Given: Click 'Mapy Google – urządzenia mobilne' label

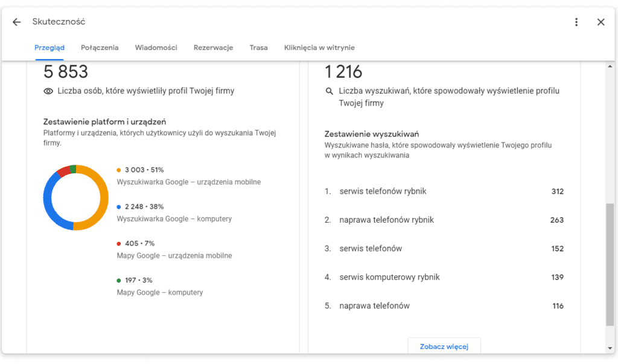Looking at the screenshot, I should [x=174, y=255].
